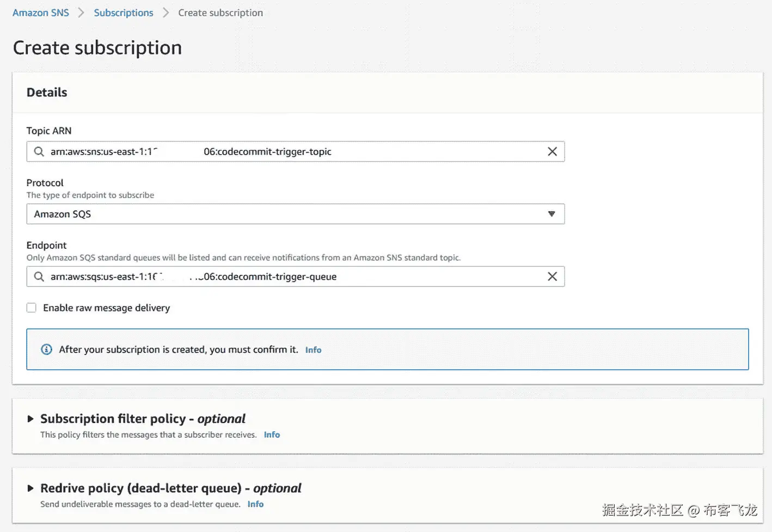
Task: Click the Details section heading
Action: tap(47, 93)
